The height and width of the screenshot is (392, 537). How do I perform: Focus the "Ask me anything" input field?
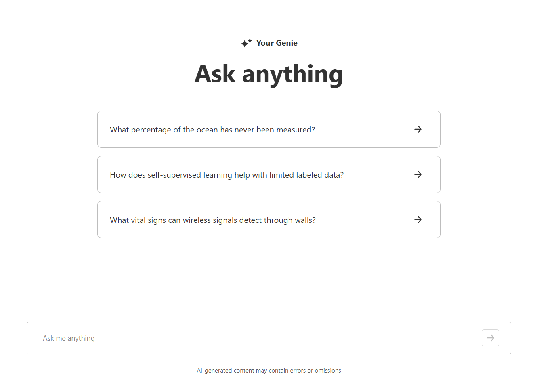258,338
